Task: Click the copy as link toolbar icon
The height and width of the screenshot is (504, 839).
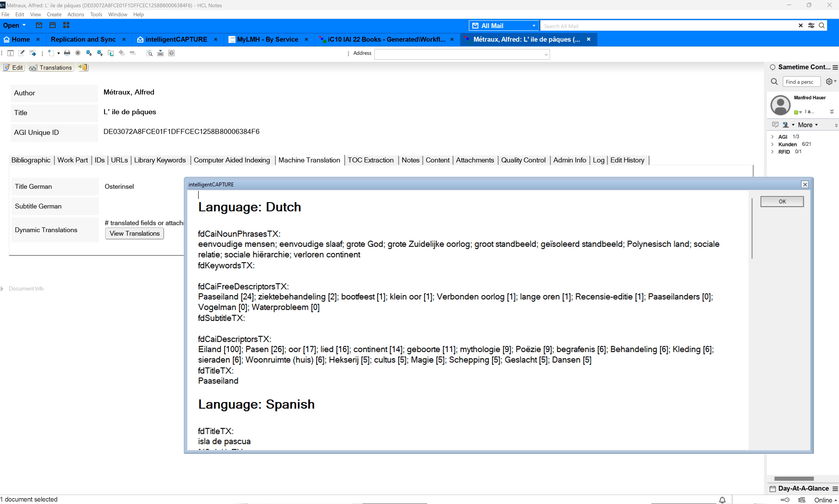Action: [x=161, y=53]
